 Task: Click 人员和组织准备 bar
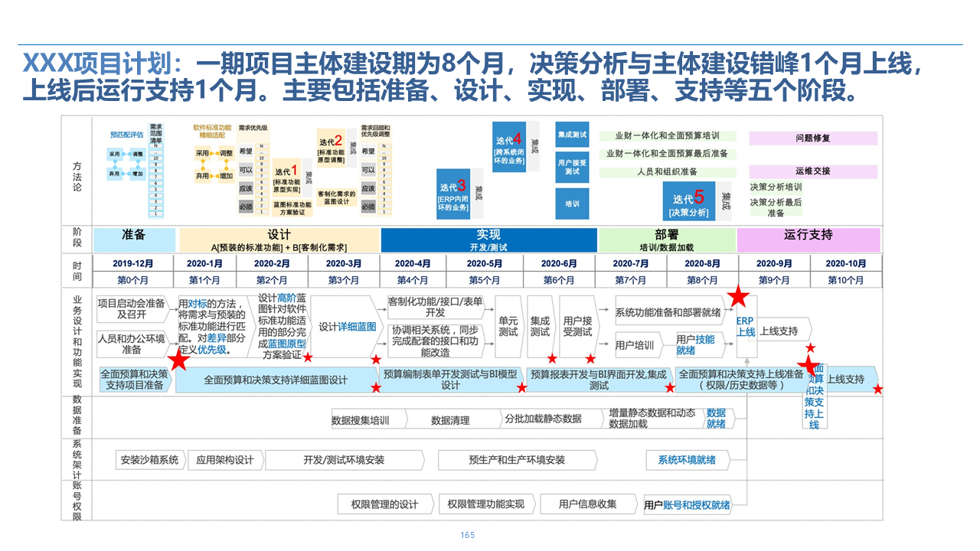pyautogui.click(x=667, y=171)
